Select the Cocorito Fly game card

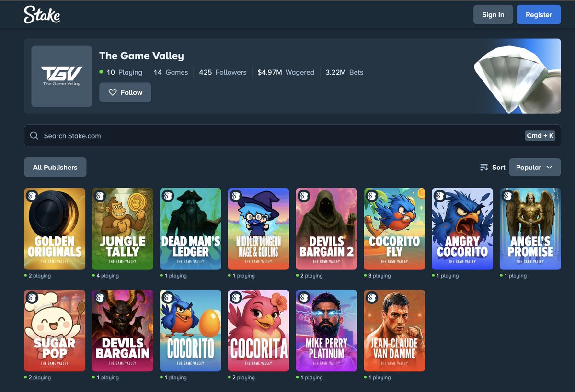point(395,229)
